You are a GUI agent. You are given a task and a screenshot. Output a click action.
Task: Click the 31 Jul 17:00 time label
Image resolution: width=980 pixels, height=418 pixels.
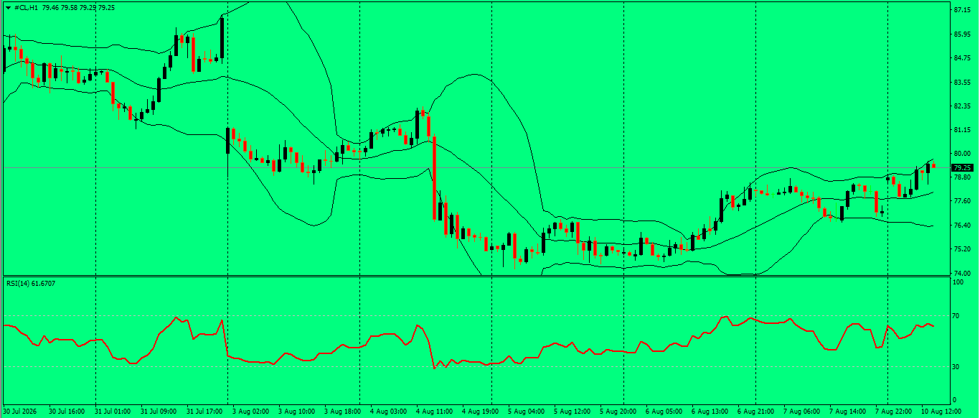(x=204, y=412)
